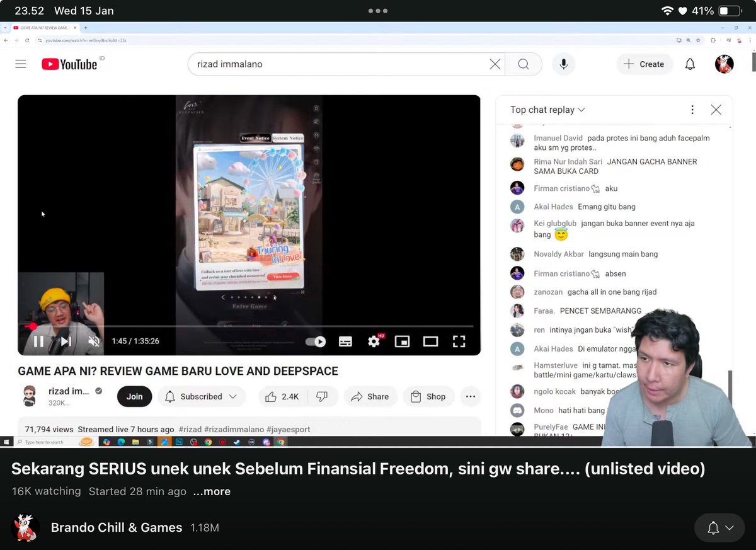The height and width of the screenshot is (550, 756).
Task: Select the GAME APA NI browser tab
Action: (x=44, y=28)
